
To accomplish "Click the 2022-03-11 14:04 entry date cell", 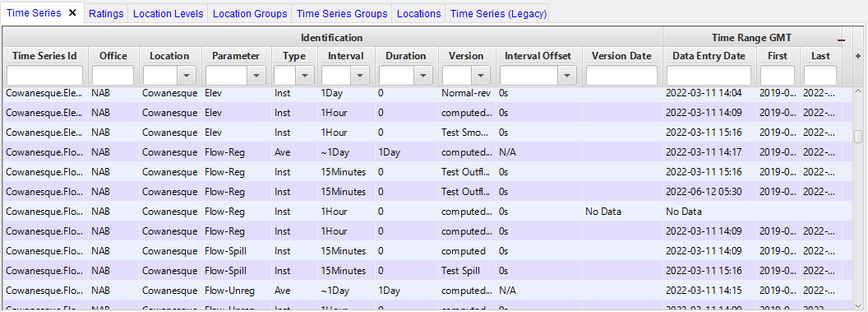I will (x=709, y=93).
